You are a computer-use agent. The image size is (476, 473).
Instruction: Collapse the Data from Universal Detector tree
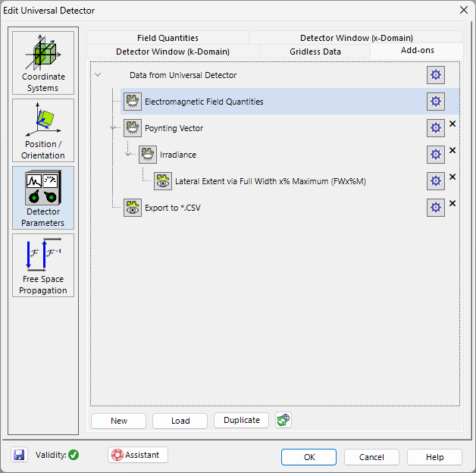tap(98, 75)
